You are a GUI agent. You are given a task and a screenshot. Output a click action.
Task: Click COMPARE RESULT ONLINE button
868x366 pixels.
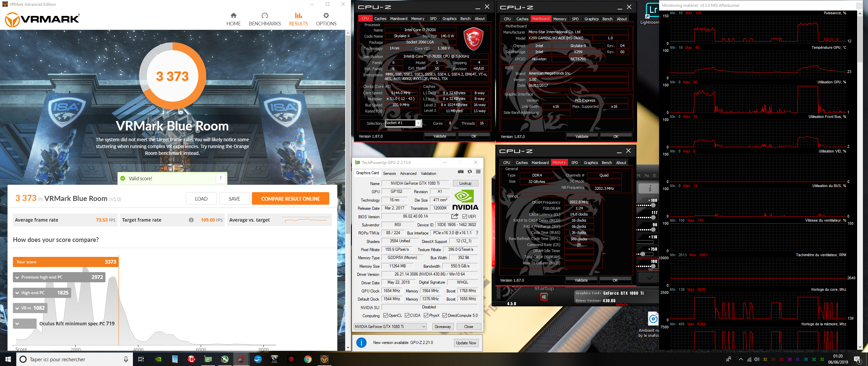(x=290, y=199)
